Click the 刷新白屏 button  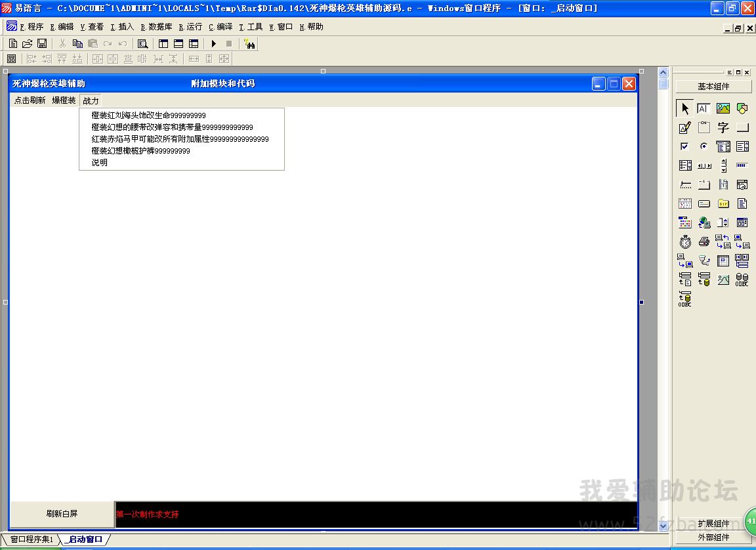click(x=62, y=514)
